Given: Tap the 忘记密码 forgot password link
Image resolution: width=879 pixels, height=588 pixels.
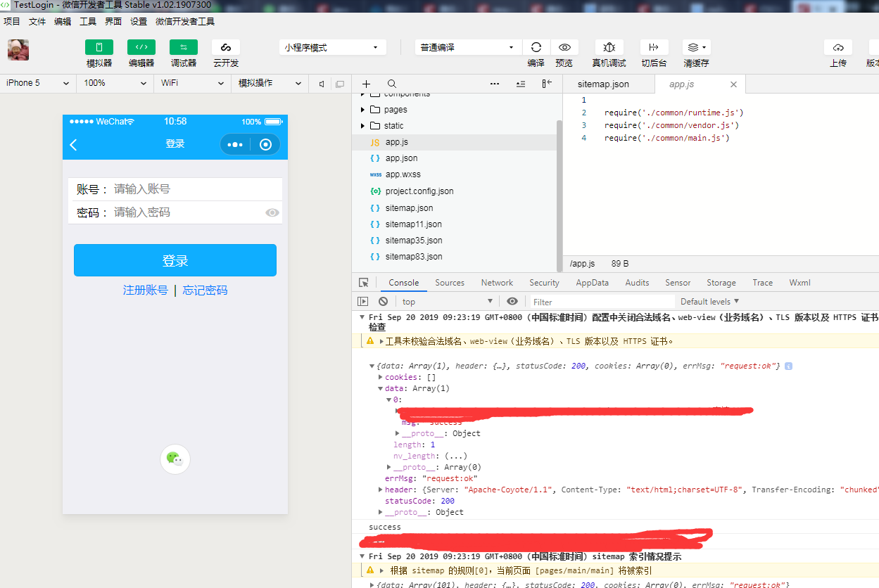Looking at the screenshot, I should (205, 290).
